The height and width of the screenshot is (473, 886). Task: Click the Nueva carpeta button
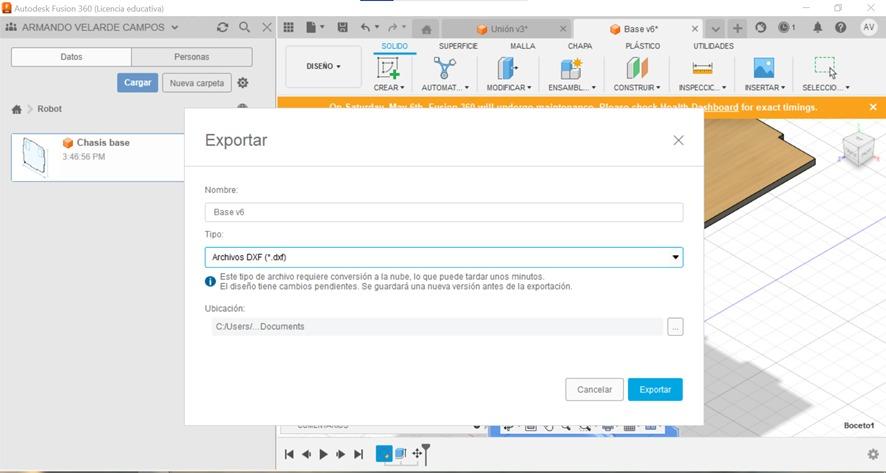(x=197, y=83)
